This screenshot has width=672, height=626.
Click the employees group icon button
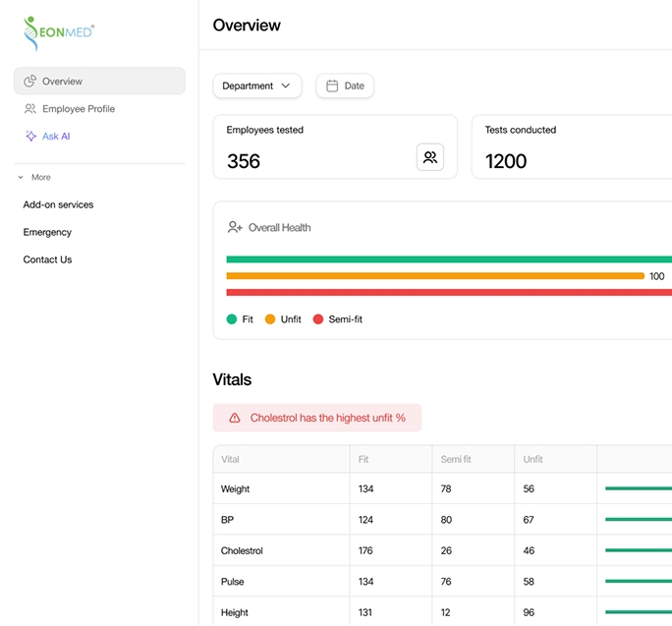point(429,157)
